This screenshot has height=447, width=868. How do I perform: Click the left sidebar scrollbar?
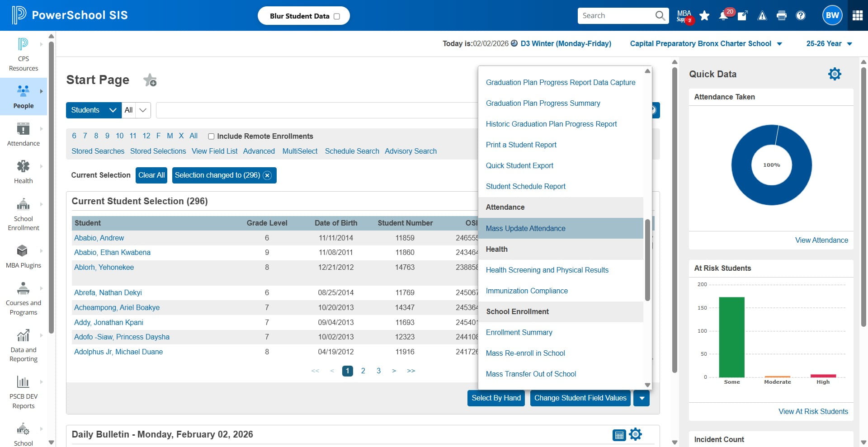(x=51, y=187)
